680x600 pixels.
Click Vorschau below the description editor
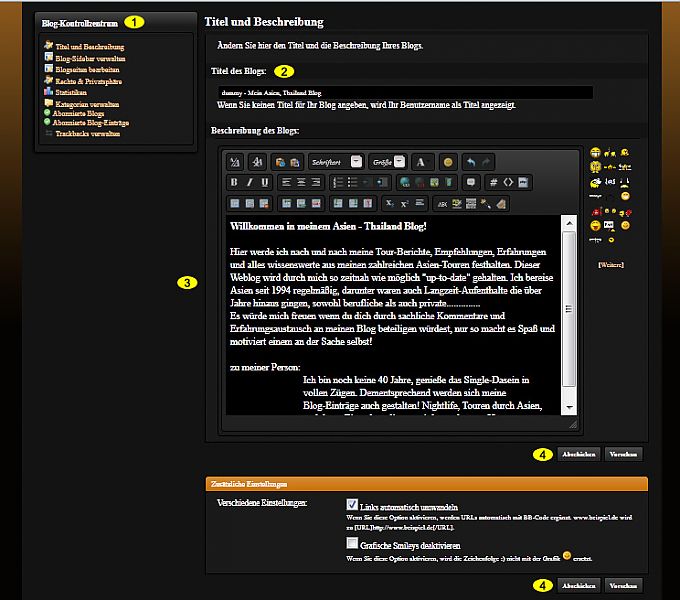[x=623, y=454]
